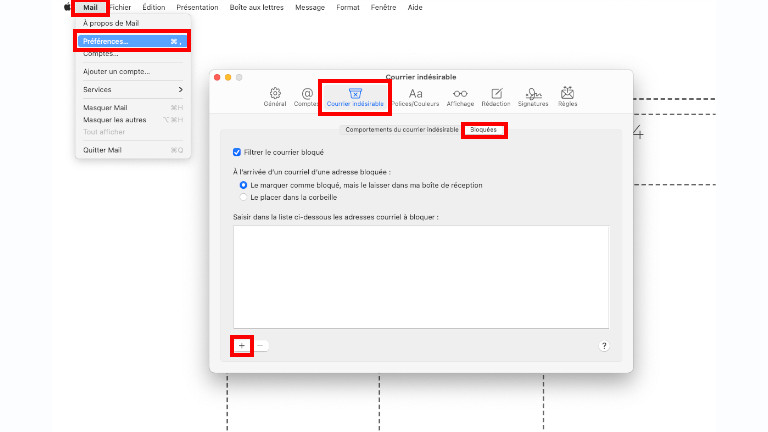Open the Règles rules pane
This screenshot has width=768, height=432.
[567, 97]
